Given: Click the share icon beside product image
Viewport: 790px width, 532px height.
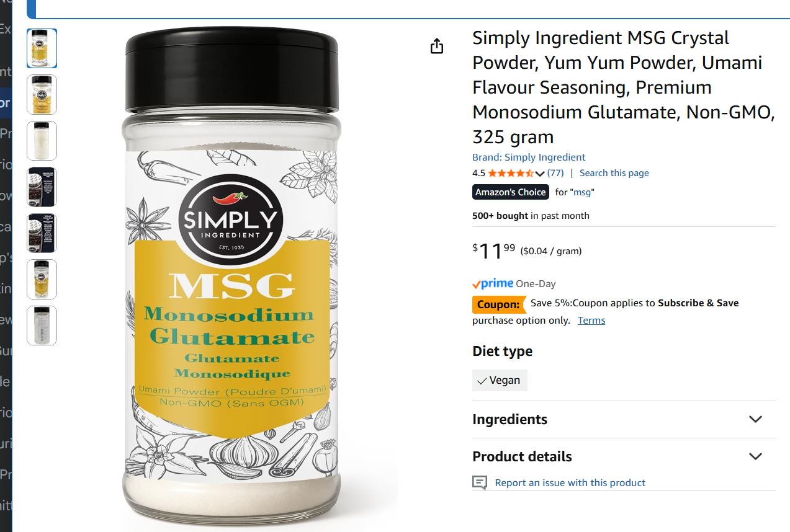Looking at the screenshot, I should click(437, 47).
